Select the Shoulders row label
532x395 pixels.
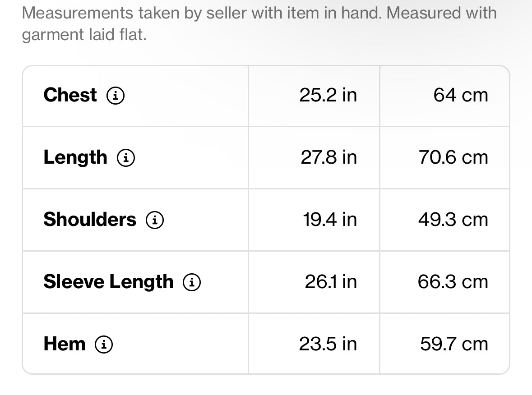(89, 220)
